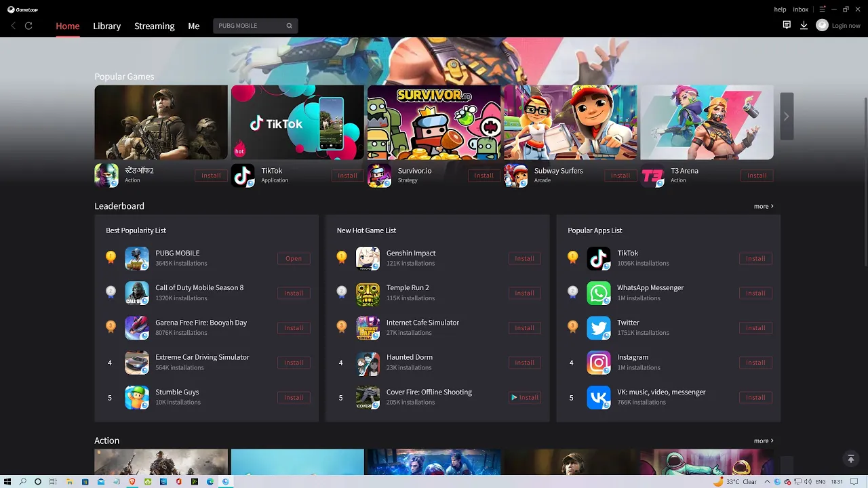868x488 pixels.
Task: Expand Action section with more link
Action: pos(764,441)
